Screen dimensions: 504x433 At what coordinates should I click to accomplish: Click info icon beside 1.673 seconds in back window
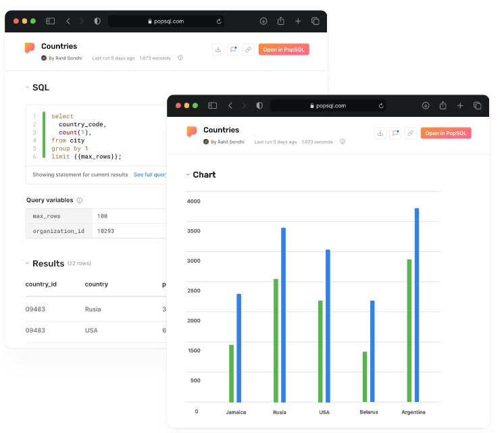coord(180,58)
